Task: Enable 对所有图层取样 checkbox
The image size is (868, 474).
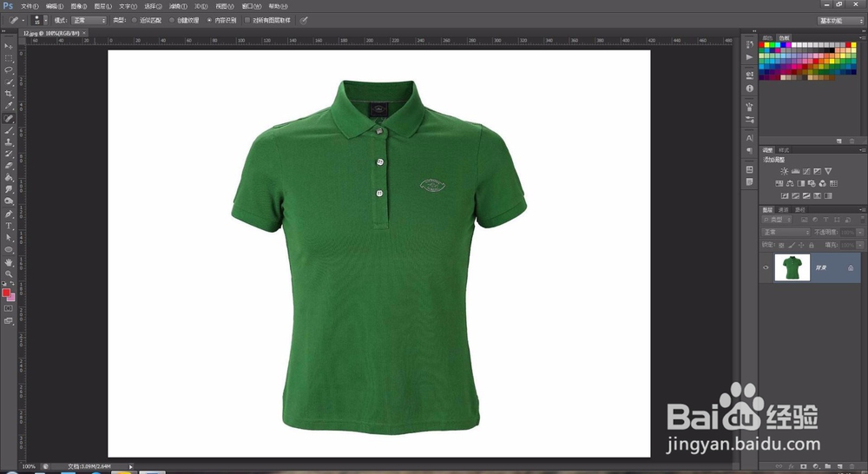Action: tap(247, 21)
